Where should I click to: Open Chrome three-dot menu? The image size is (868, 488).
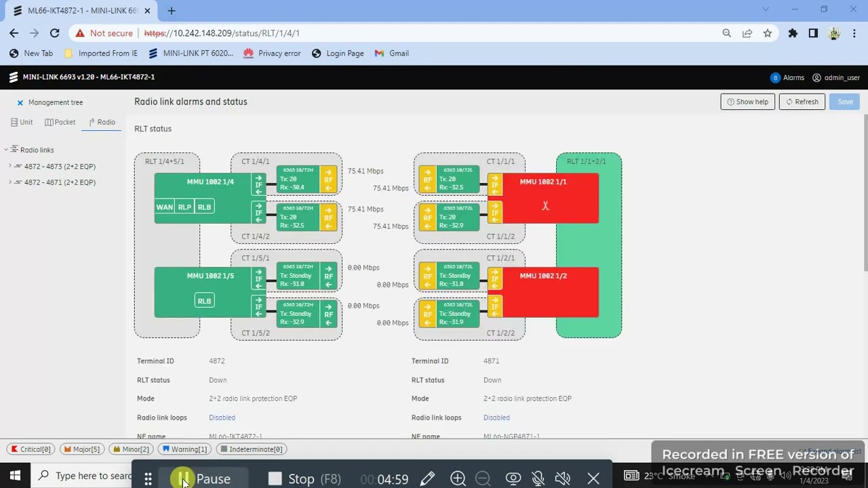tap(854, 33)
